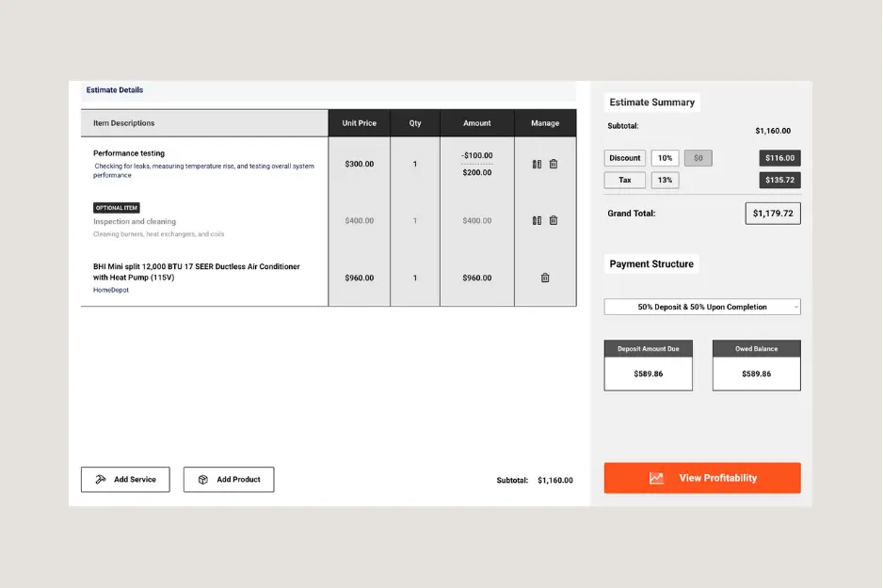Select the Estimate Details header tab
The width and height of the screenshot is (883, 588).
pyautogui.click(x=113, y=89)
